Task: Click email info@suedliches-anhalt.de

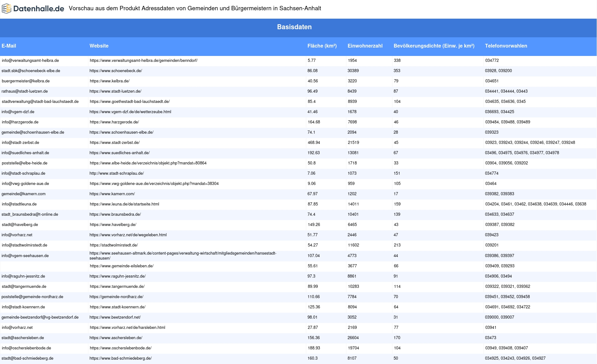Action: click(x=25, y=153)
